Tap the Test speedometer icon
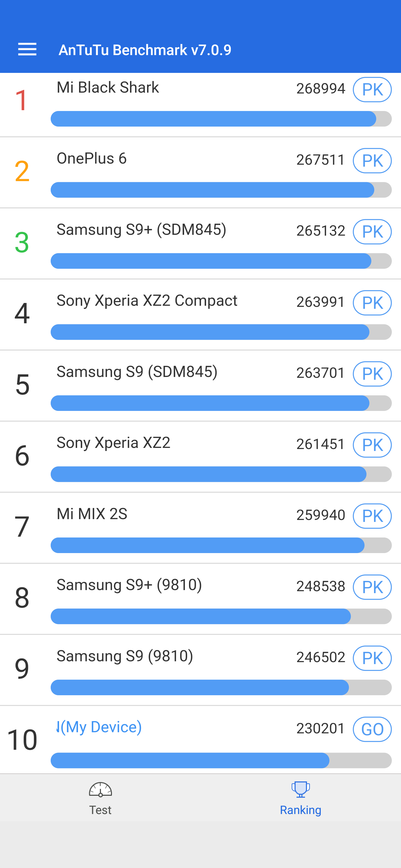401x868 pixels. click(100, 790)
